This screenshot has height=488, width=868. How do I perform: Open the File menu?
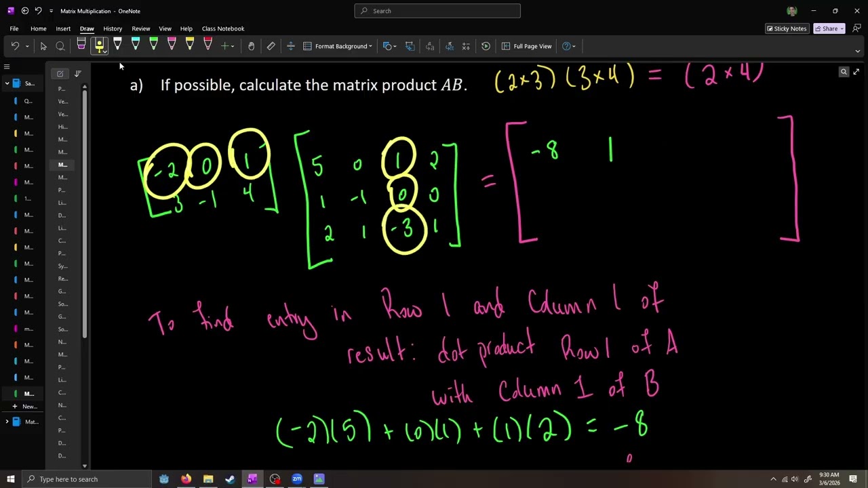[14, 28]
